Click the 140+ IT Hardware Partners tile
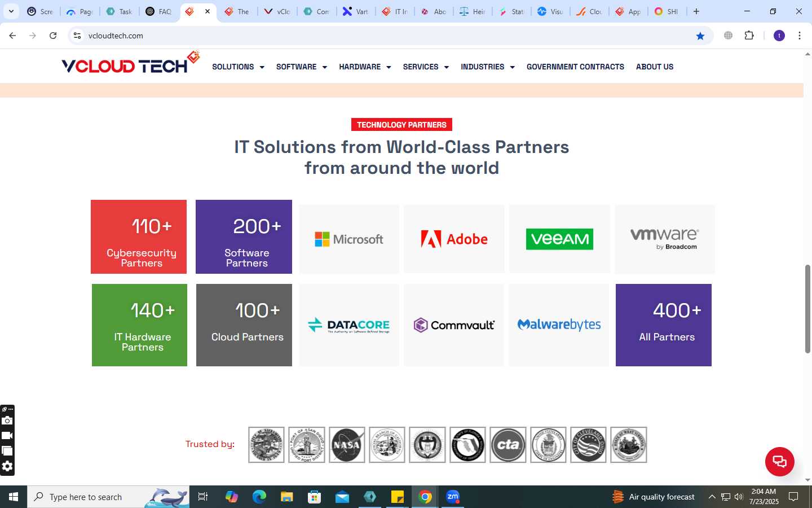The image size is (812, 508). pos(139,325)
